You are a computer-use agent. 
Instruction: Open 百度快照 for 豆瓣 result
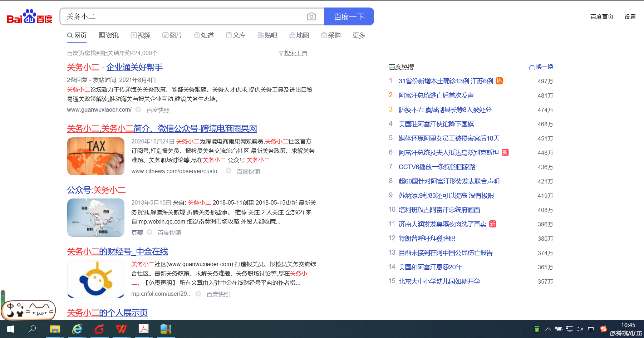point(169,232)
